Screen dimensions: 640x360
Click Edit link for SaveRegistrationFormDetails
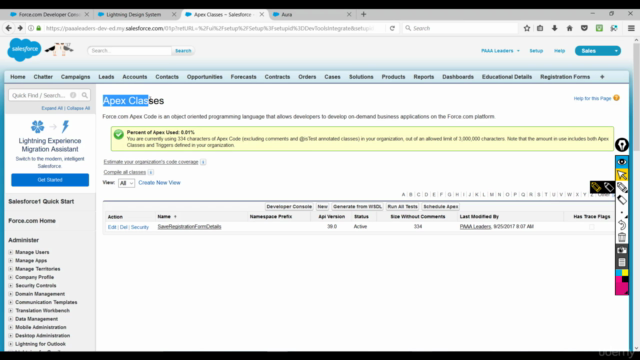112,227
